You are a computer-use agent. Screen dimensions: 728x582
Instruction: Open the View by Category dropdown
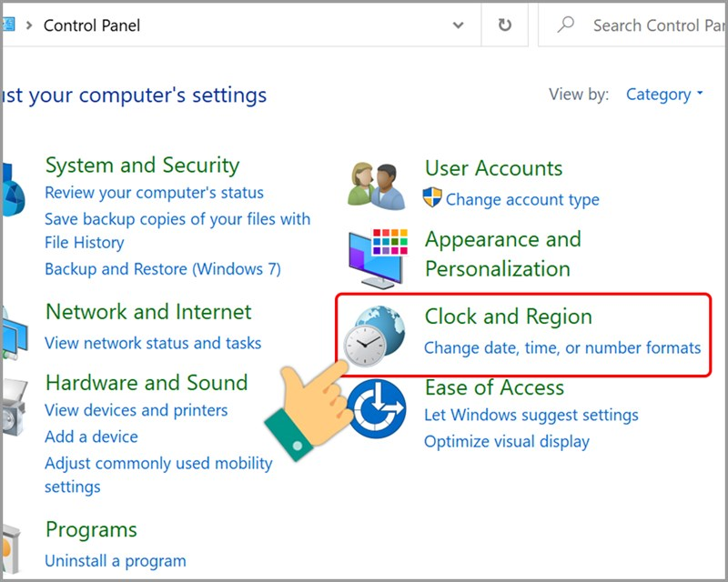[664, 95]
